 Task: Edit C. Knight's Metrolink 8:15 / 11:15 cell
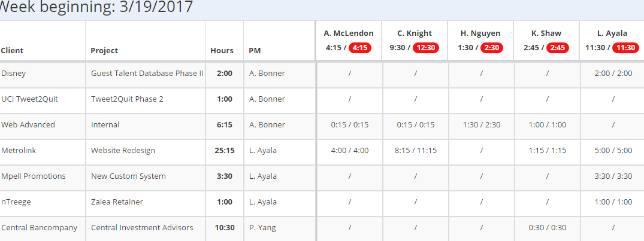click(x=415, y=151)
